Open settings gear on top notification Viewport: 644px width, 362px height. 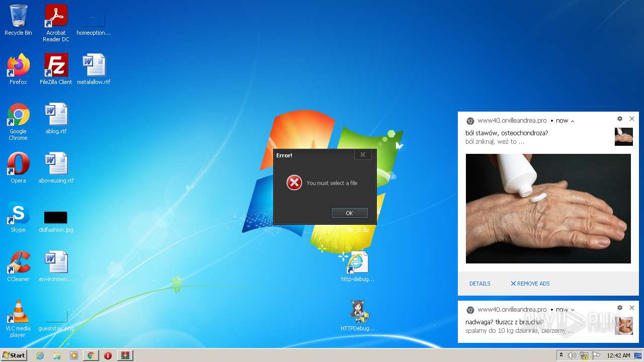pos(619,119)
